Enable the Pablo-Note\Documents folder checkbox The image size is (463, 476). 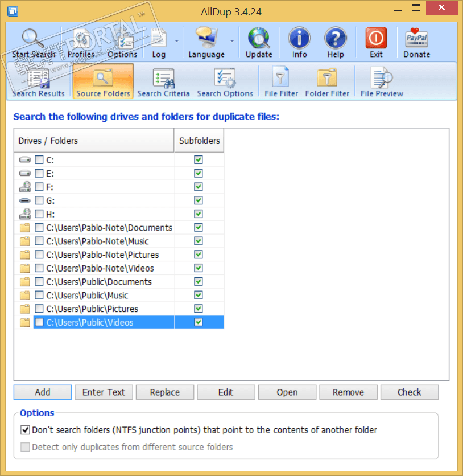pyautogui.click(x=39, y=227)
